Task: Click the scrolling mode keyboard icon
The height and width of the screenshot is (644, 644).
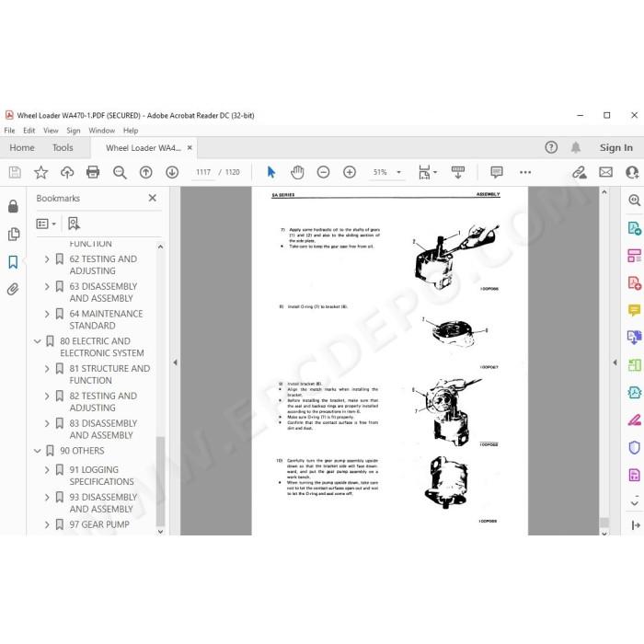Action: (457, 172)
